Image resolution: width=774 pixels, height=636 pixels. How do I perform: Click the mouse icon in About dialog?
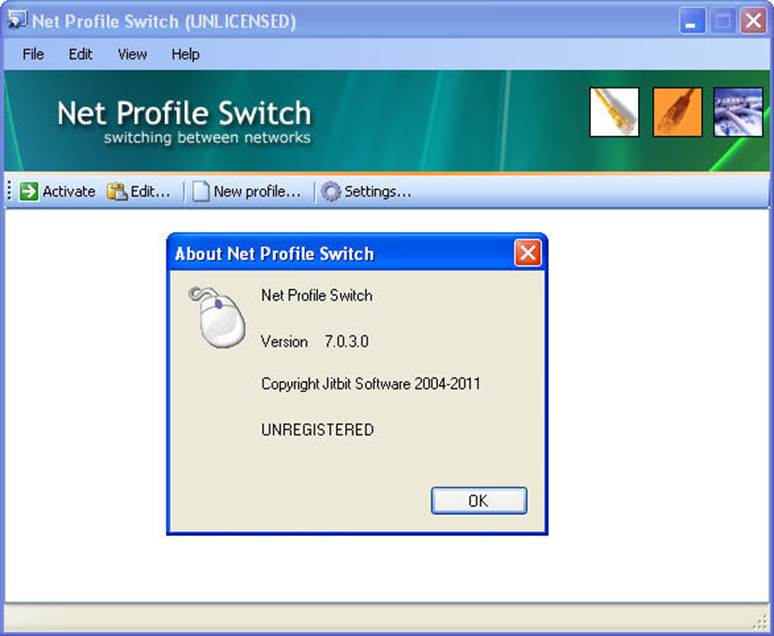click(x=217, y=317)
